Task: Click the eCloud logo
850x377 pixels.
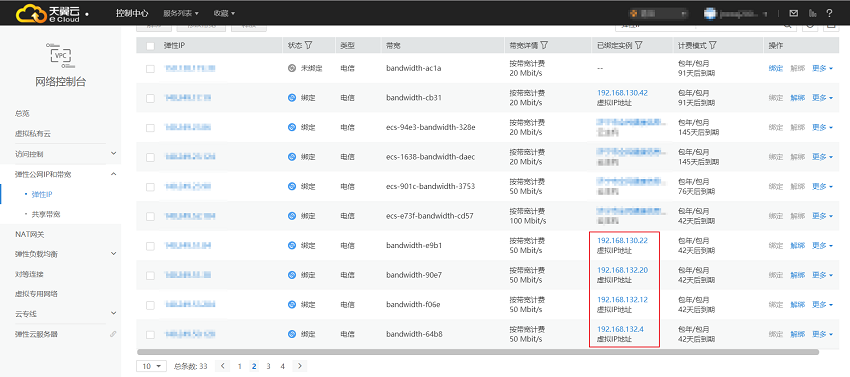Action: point(48,13)
